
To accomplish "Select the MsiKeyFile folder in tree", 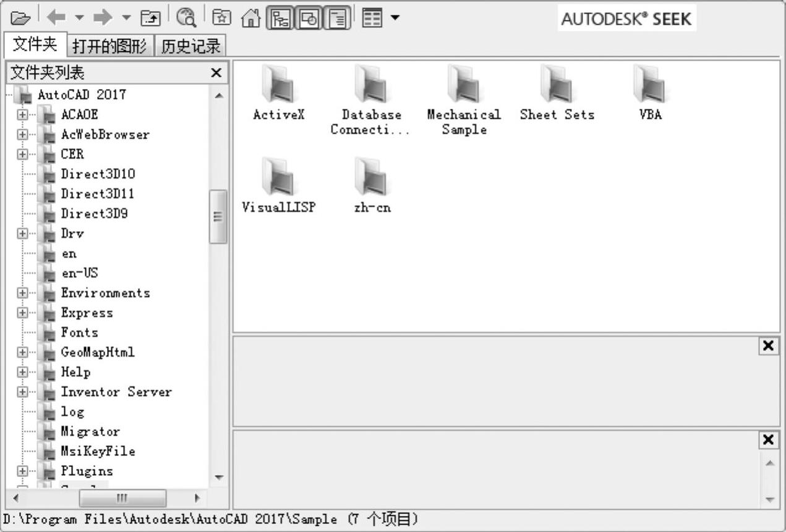I will (98, 450).
